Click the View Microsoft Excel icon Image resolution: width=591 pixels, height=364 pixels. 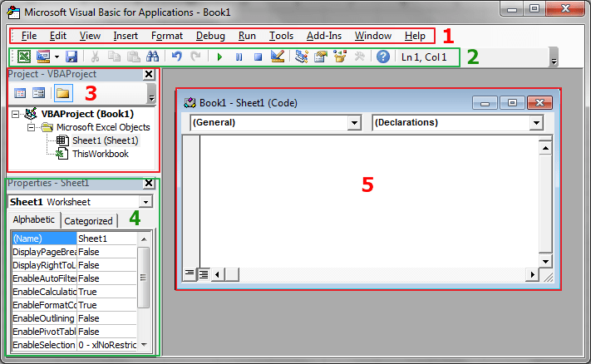click(24, 57)
